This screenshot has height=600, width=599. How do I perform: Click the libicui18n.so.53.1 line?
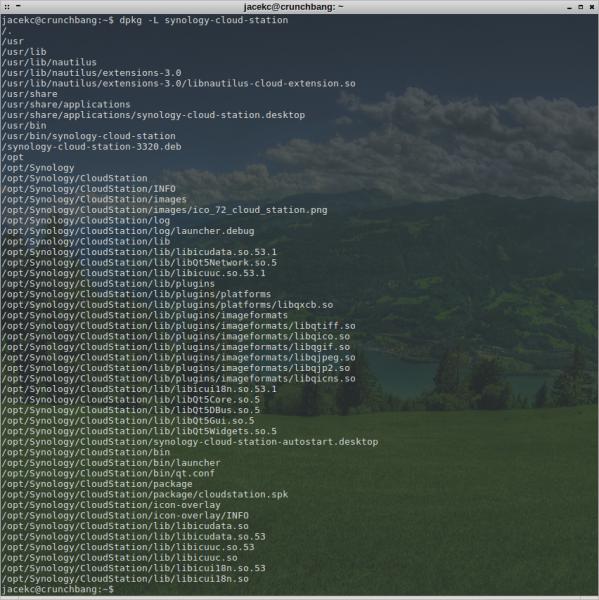coord(139,389)
